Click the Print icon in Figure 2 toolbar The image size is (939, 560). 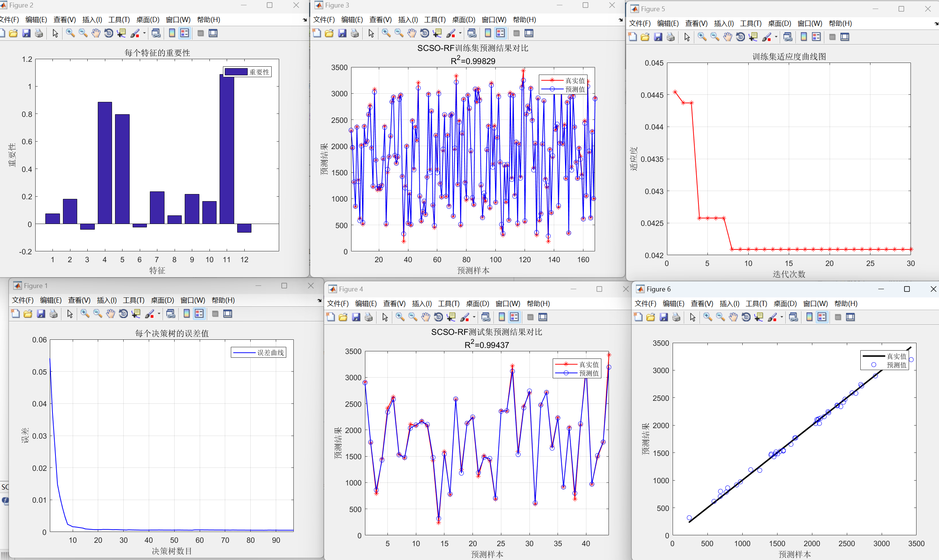[39, 33]
